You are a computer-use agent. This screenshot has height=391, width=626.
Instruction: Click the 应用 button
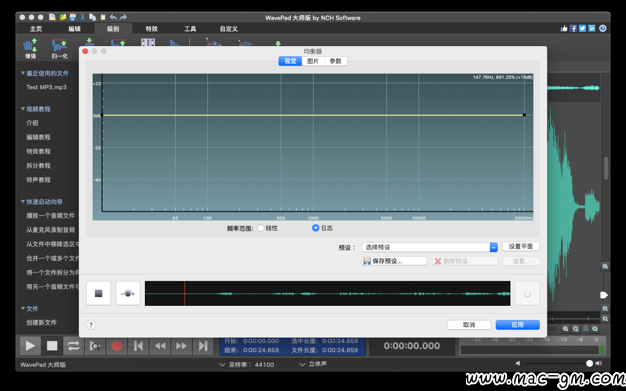pyautogui.click(x=517, y=325)
